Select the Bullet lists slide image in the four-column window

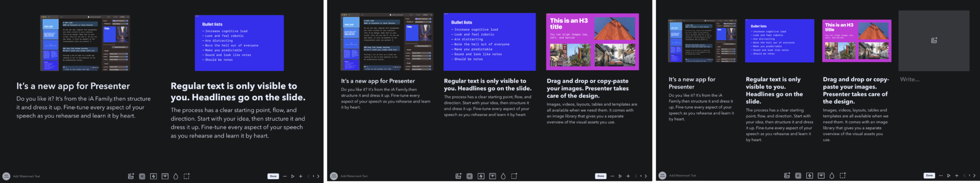[780, 41]
